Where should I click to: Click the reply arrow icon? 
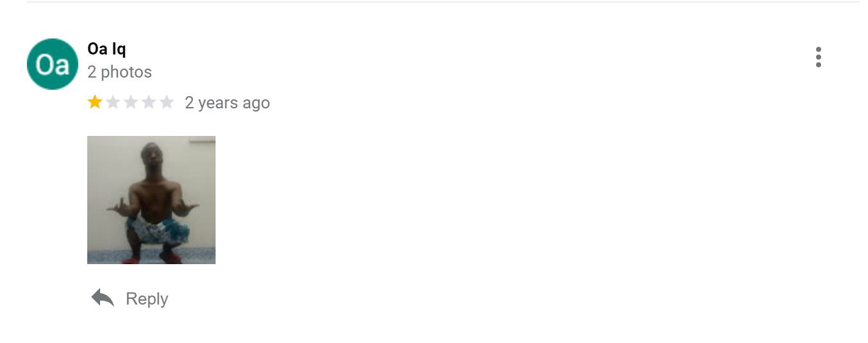pyautogui.click(x=103, y=297)
